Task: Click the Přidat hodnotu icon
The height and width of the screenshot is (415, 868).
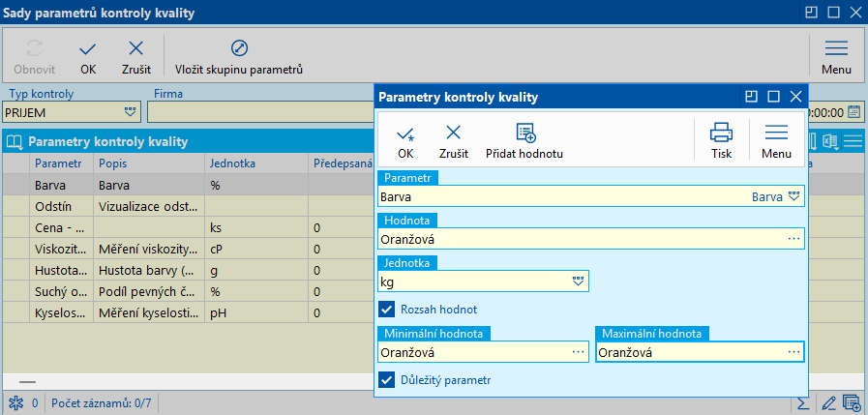Action: [525, 139]
